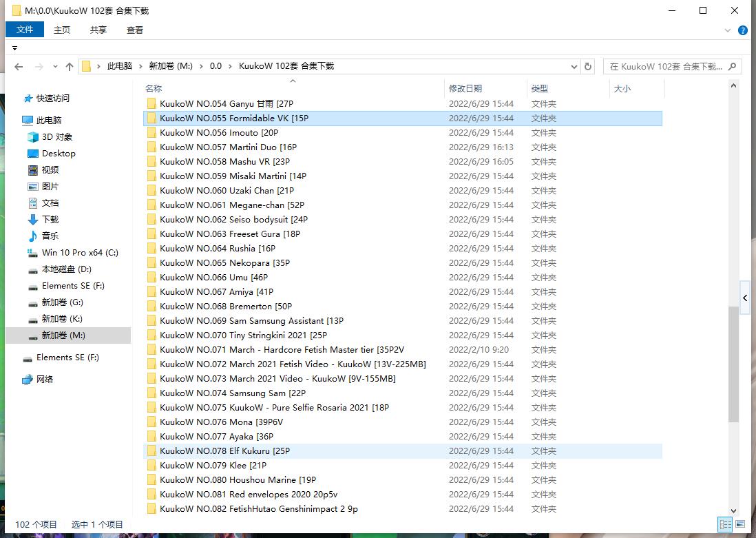Open 视频 in the navigation pane
This screenshot has height=538, width=756.
point(50,170)
